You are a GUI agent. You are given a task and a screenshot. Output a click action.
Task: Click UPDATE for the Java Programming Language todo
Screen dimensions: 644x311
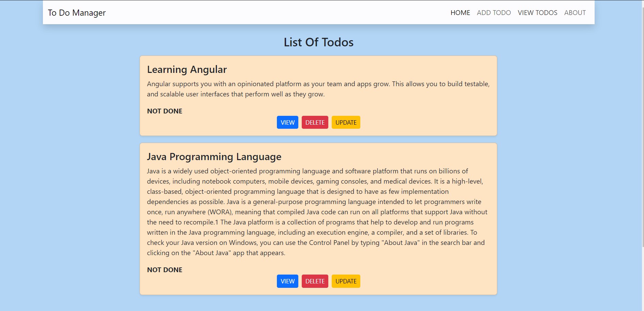coord(346,281)
